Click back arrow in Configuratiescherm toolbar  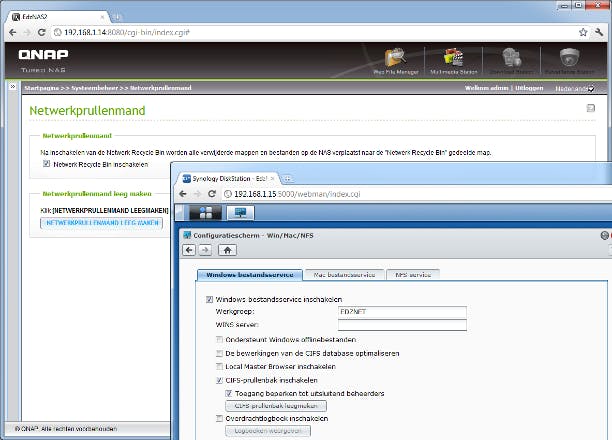(189, 250)
